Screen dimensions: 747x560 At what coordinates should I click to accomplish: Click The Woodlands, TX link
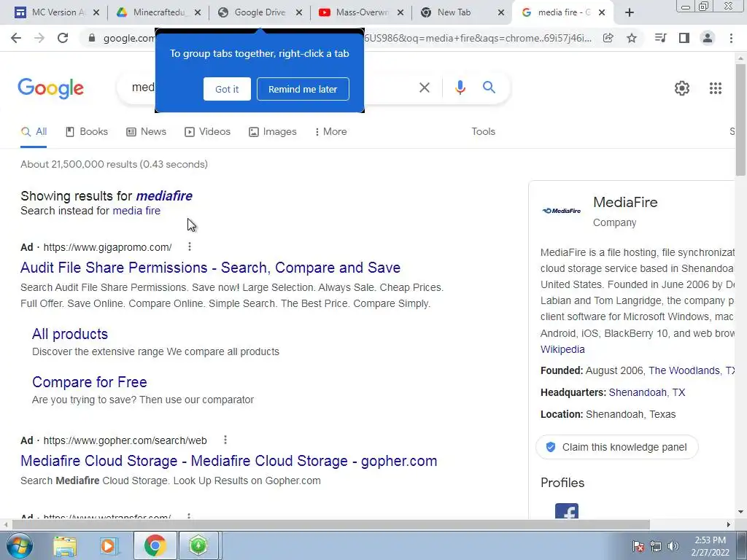pos(692,370)
